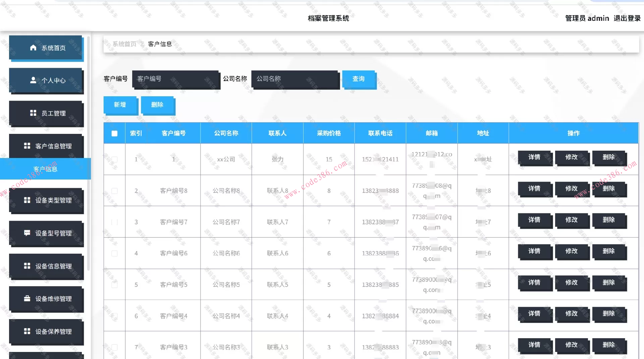Image resolution: width=644 pixels, height=359 pixels.
Task: Click the 设备信息管理 grid icon
Action: tap(27, 266)
